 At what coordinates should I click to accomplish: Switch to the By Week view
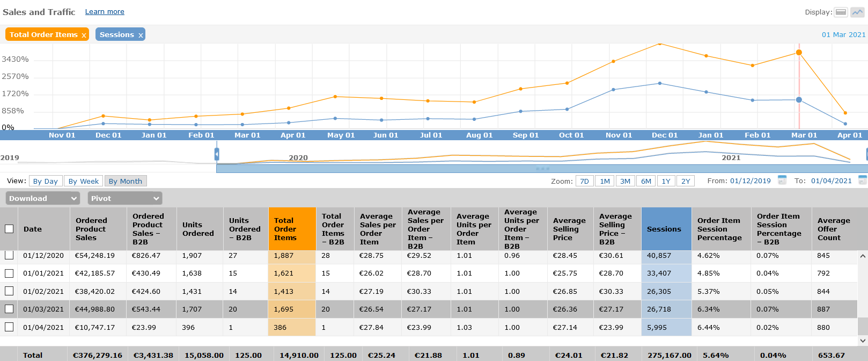pos(84,181)
